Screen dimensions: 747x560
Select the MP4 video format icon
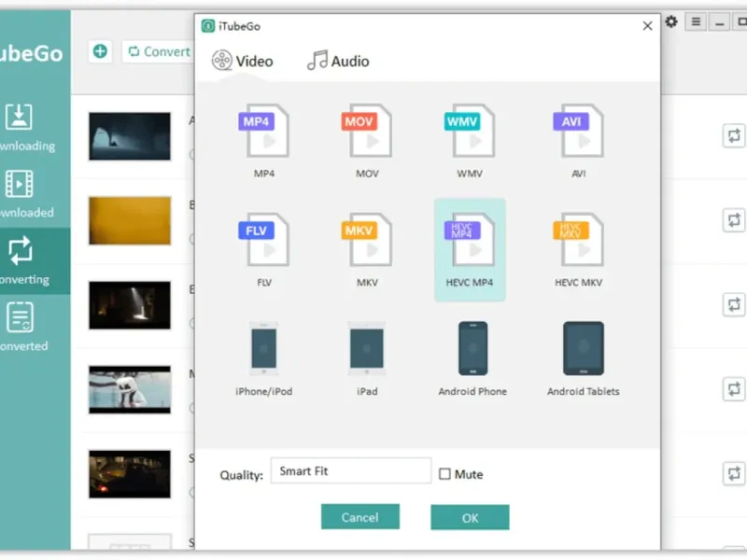263,131
